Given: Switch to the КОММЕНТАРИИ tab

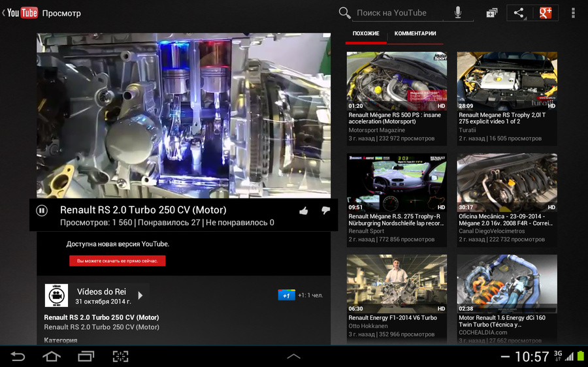Looking at the screenshot, I should 415,34.
